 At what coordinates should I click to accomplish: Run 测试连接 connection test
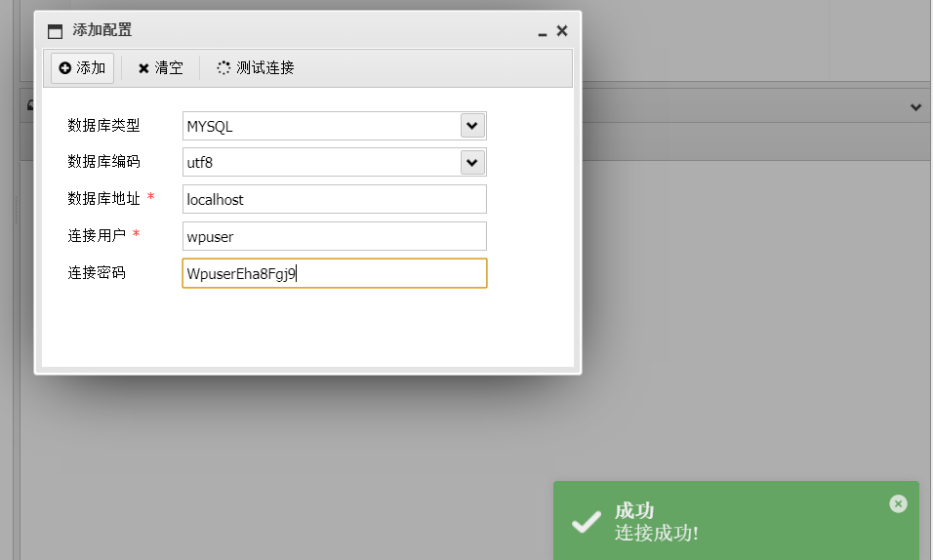tap(256, 68)
